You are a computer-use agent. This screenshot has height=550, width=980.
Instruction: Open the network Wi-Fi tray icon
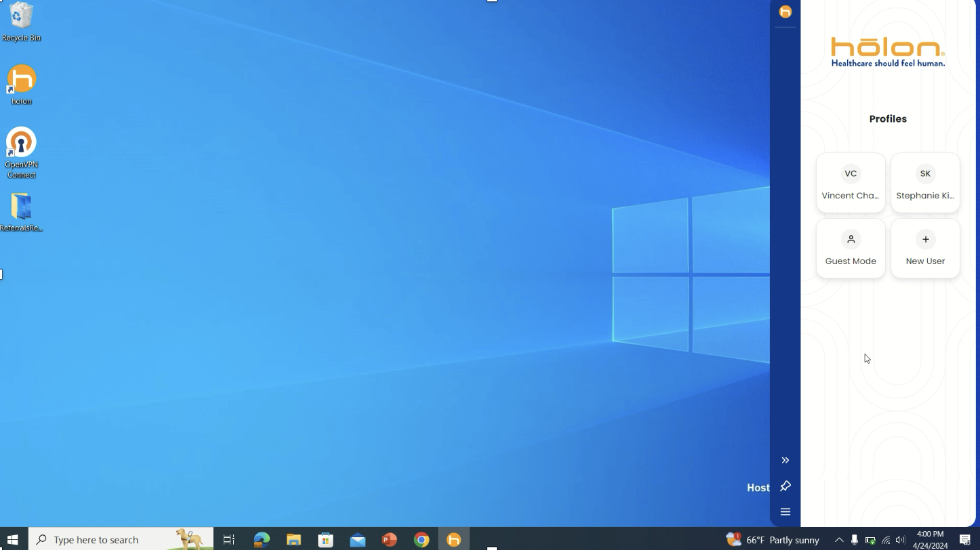885,540
